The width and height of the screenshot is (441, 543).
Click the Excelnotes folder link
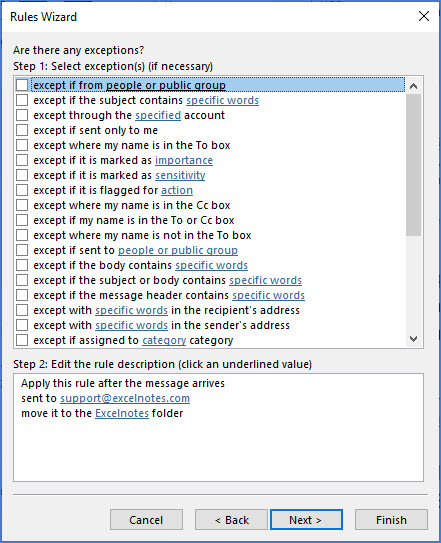(122, 413)
